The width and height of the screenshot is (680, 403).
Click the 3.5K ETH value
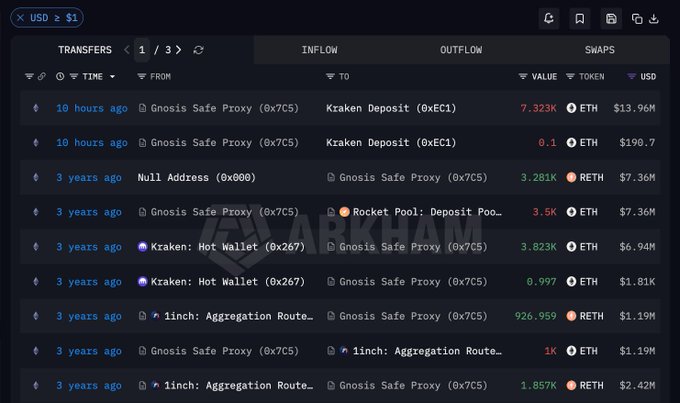click(x=544, y=212)
